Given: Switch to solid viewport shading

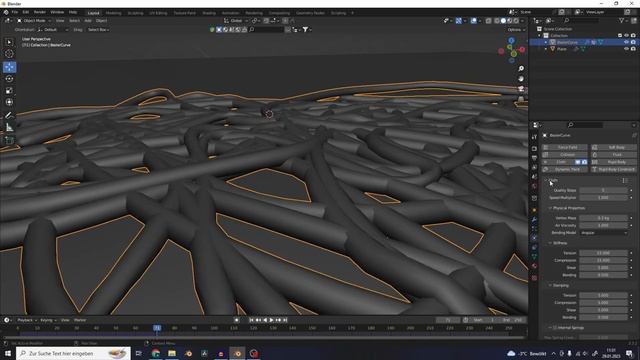Looking at the screenshot, I should click(x=503, y=21).
